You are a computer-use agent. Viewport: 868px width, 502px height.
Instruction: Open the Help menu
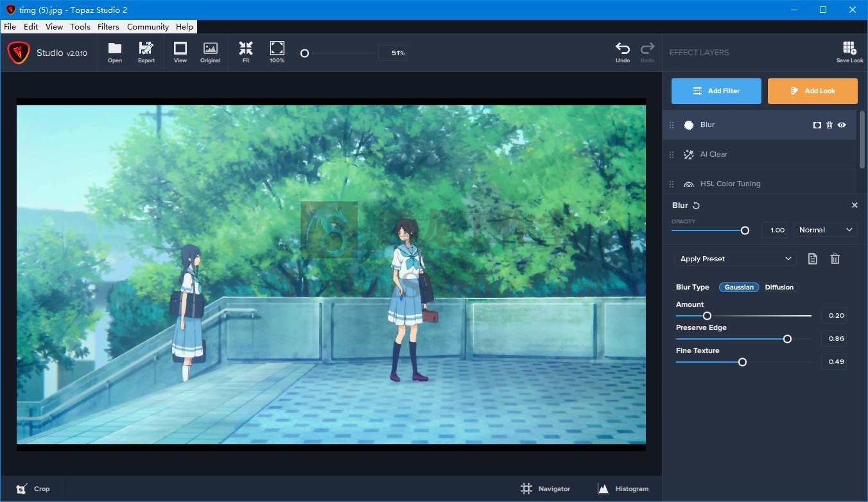pyautogui.click(x=184, y=27)
